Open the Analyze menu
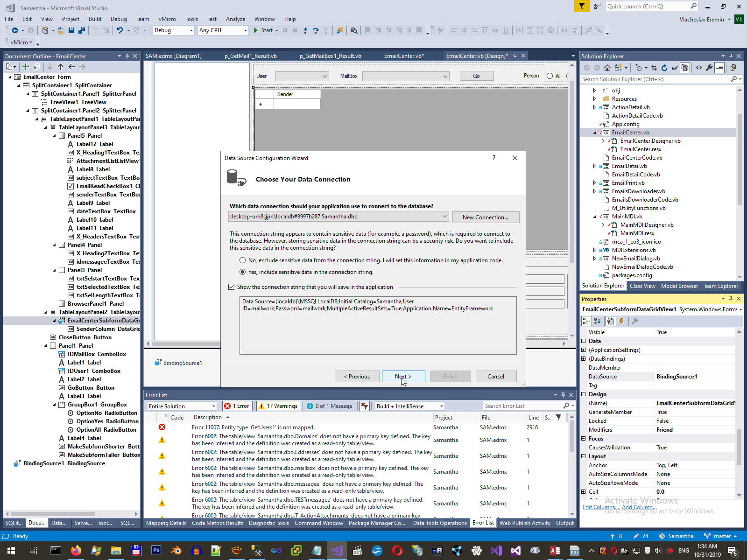 [x=235, y=19]
